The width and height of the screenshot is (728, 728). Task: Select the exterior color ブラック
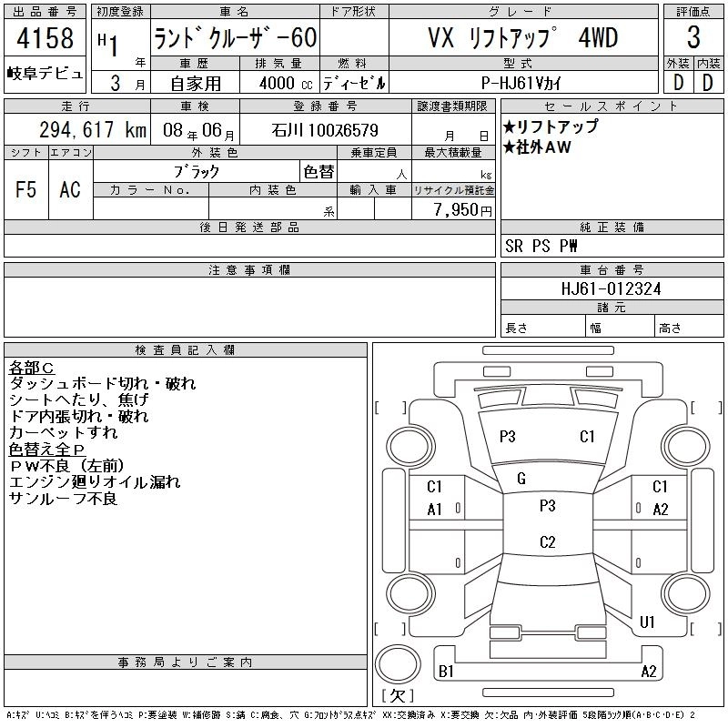(197, 172)
